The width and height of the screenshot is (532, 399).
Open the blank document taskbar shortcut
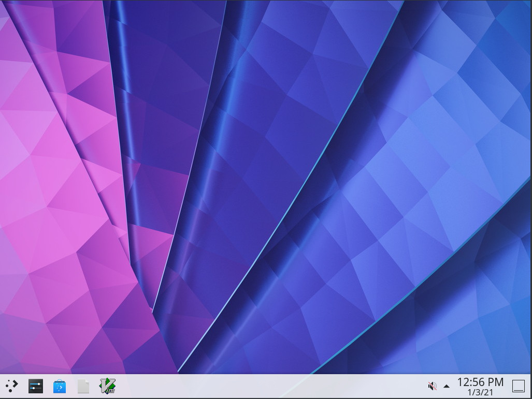(83, 385)
